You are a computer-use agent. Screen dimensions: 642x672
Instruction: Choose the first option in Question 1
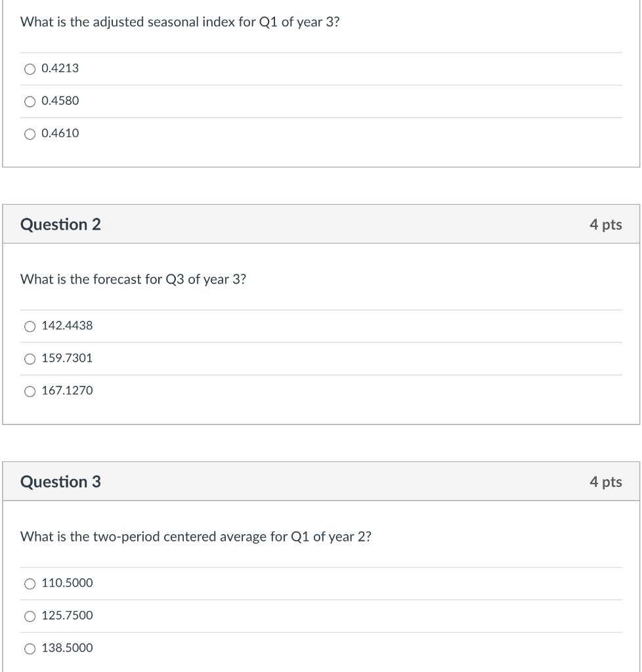coord(30,68)
